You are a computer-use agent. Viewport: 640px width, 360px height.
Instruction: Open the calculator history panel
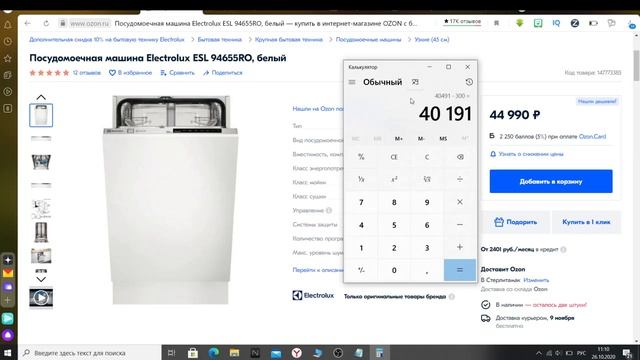(469, 82)
